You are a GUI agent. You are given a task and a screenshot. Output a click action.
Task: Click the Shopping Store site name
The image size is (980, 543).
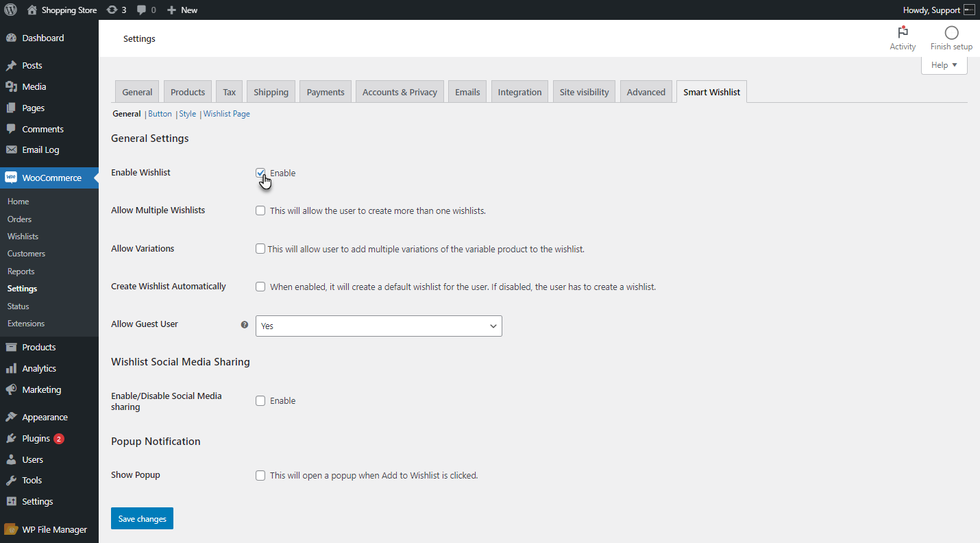click(x=69, y=10)
